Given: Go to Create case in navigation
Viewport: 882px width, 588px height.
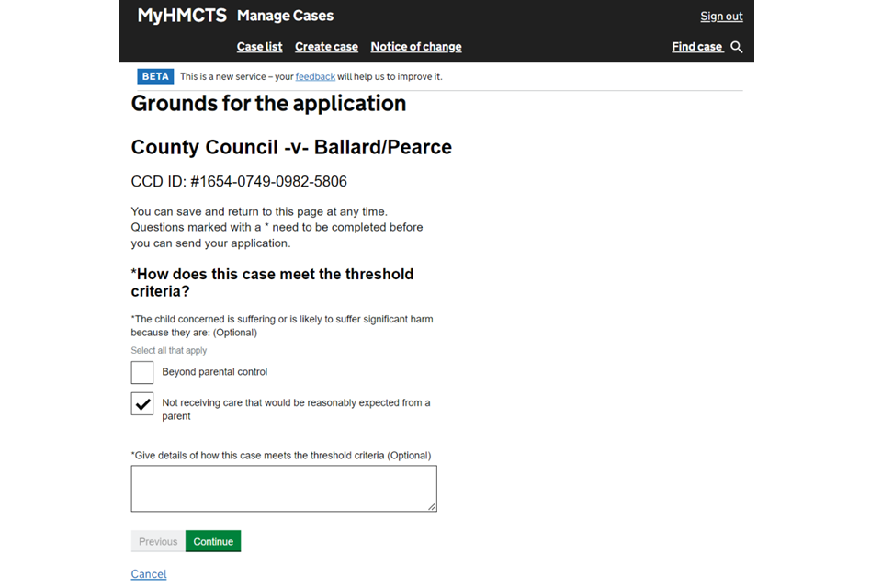Looking at the screenshot, I should click(x=326, y=47).
